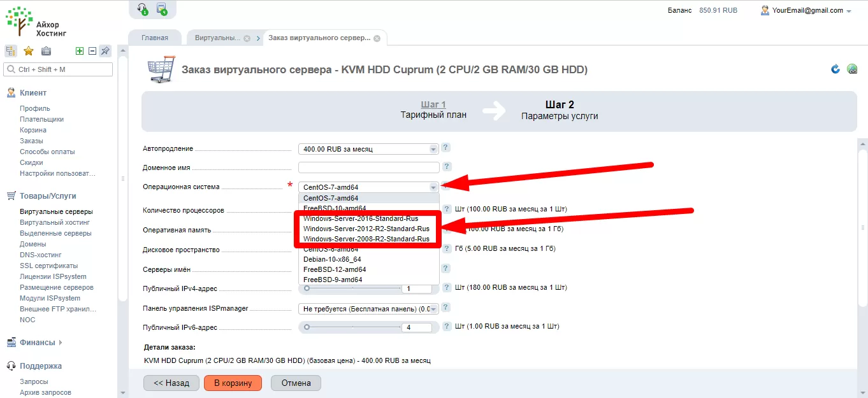Open the Автопродление dropdown
The height and width of the screenshot is (398, 868).
click(x=369, y=149)
